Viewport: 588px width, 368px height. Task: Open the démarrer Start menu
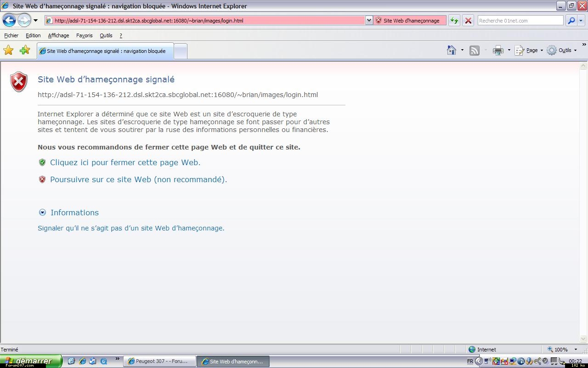tap(31, 361)
